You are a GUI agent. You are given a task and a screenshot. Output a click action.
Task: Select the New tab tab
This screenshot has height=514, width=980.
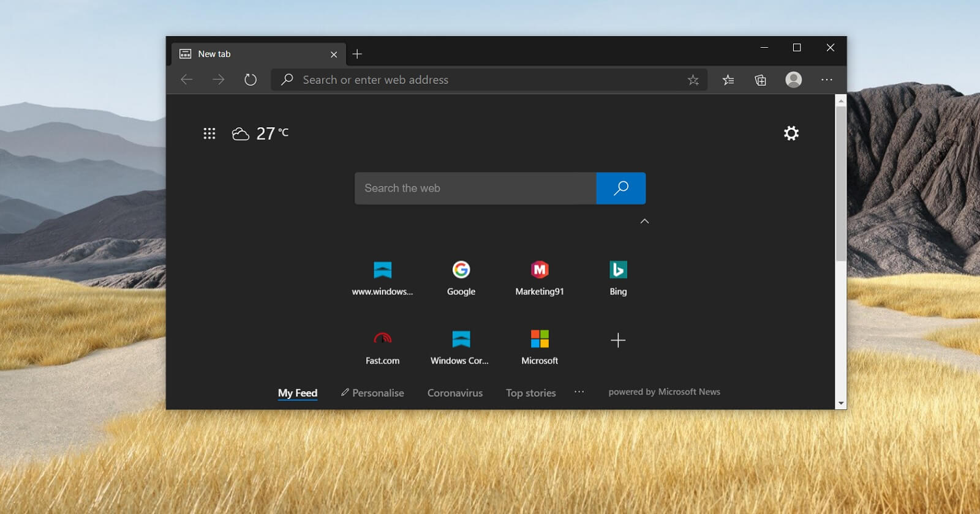258,54
